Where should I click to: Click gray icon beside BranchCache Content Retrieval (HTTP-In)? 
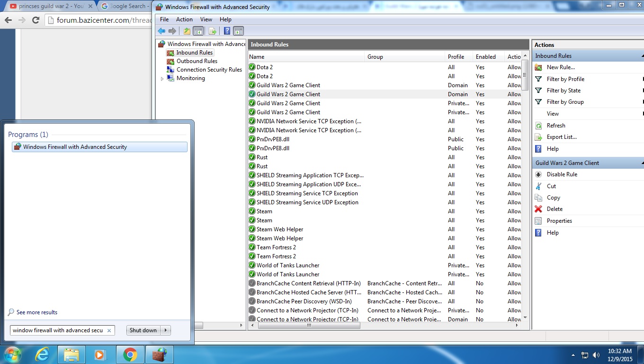click(x=252, y=283)
